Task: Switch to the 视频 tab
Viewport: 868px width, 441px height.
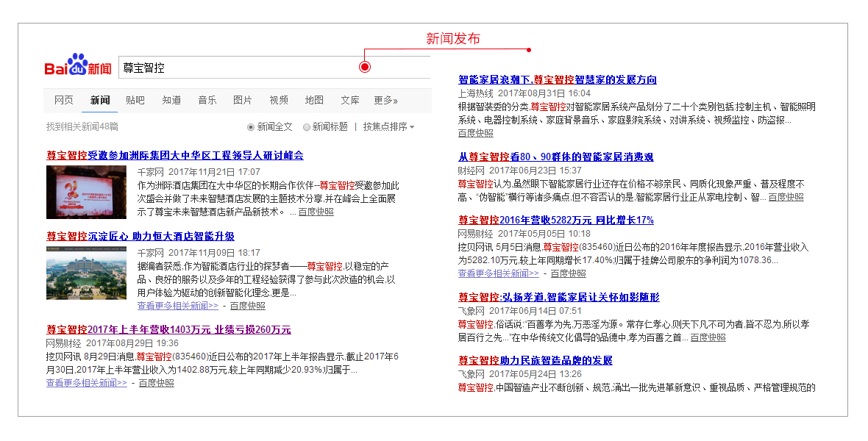Action: pos(279,100)
